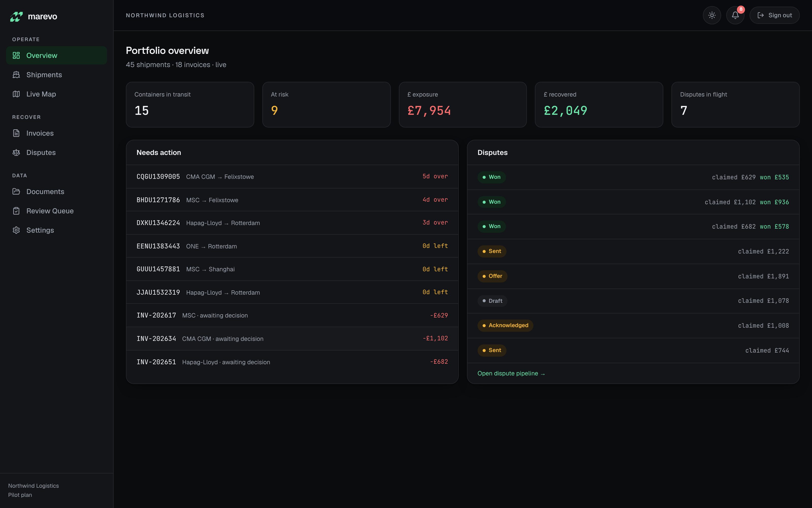Viewport: 812px width, 508px height.
Task: Open the At risk card
Action: coord(326,104)
